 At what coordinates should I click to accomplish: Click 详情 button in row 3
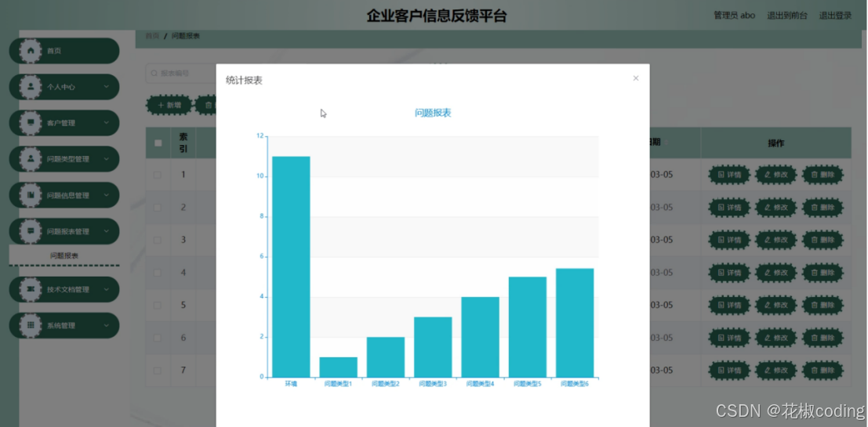point(729,240)
